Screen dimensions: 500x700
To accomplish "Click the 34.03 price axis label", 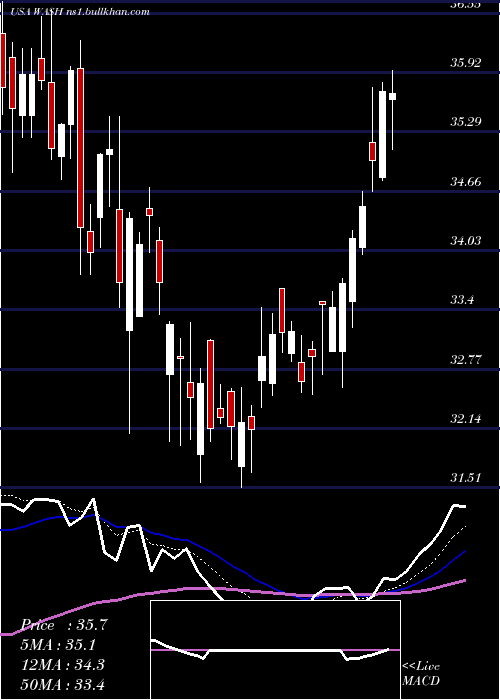I will pos(466,241).
